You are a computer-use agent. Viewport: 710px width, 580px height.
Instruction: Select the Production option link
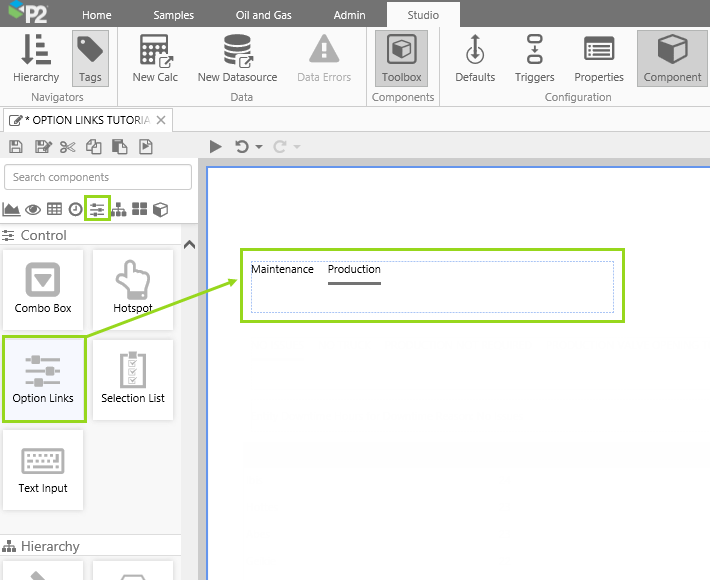pyautogui.click(x=354, y=270)
